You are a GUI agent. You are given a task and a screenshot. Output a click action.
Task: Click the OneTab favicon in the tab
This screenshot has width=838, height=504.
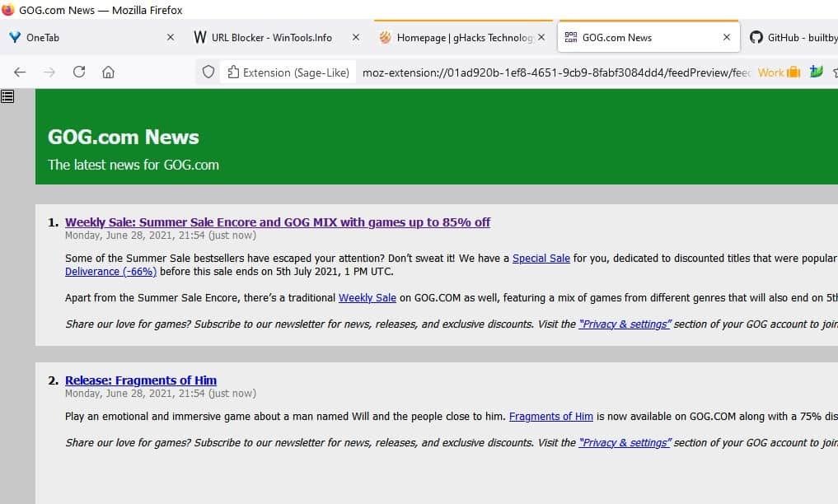pos(15,37)
